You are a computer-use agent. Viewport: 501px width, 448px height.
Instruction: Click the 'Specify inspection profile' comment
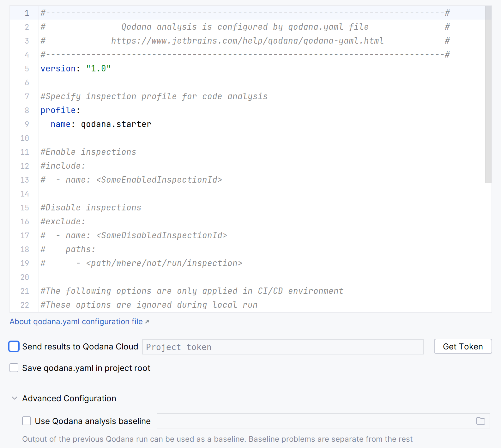154,96
